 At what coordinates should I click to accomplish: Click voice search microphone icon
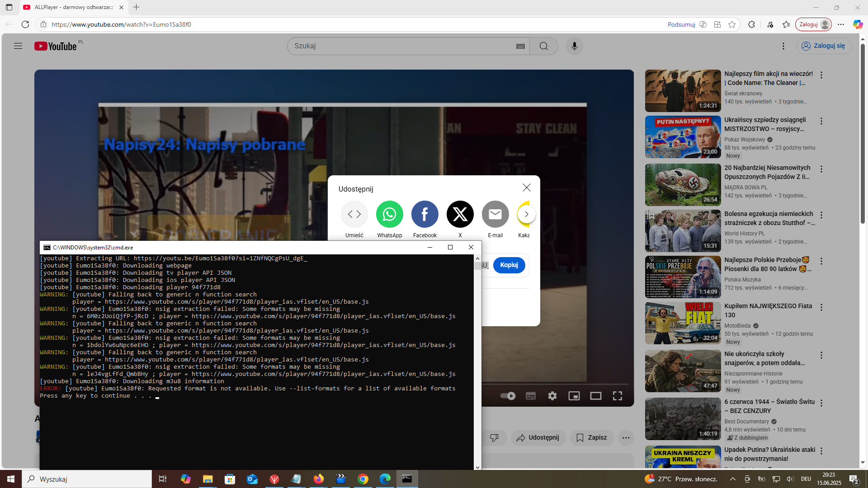point(574,46)
